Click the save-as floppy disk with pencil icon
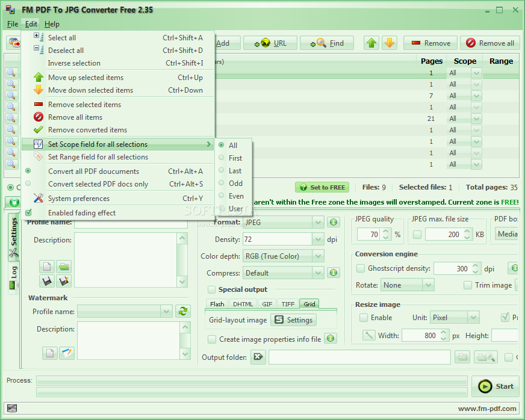The width and height of the screenshot is (525, 420). click(x=64, y=281)
